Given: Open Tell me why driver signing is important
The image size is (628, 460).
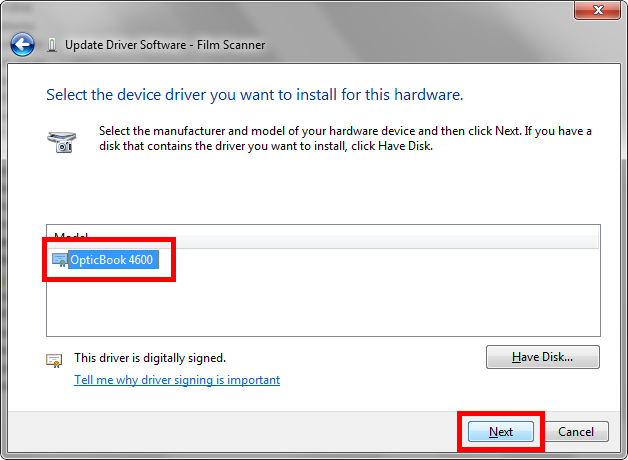Looking at the screenshot, I should tap(177, 380).
